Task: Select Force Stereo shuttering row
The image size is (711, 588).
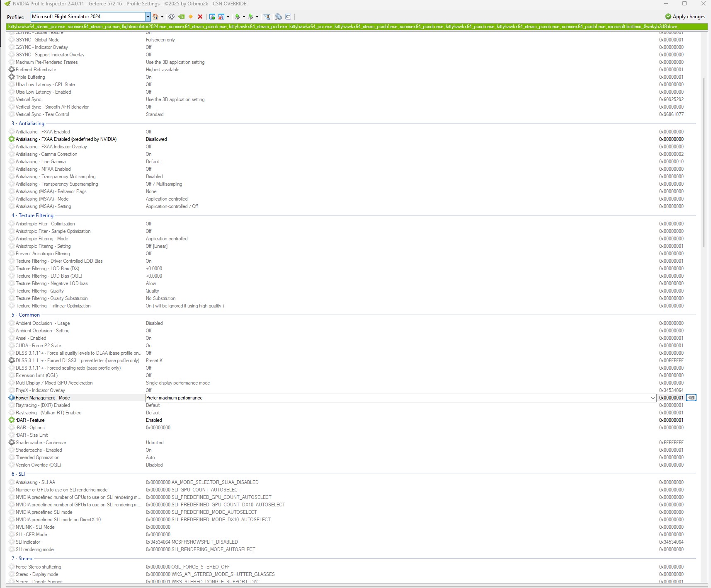Action: tap(352, 567)
